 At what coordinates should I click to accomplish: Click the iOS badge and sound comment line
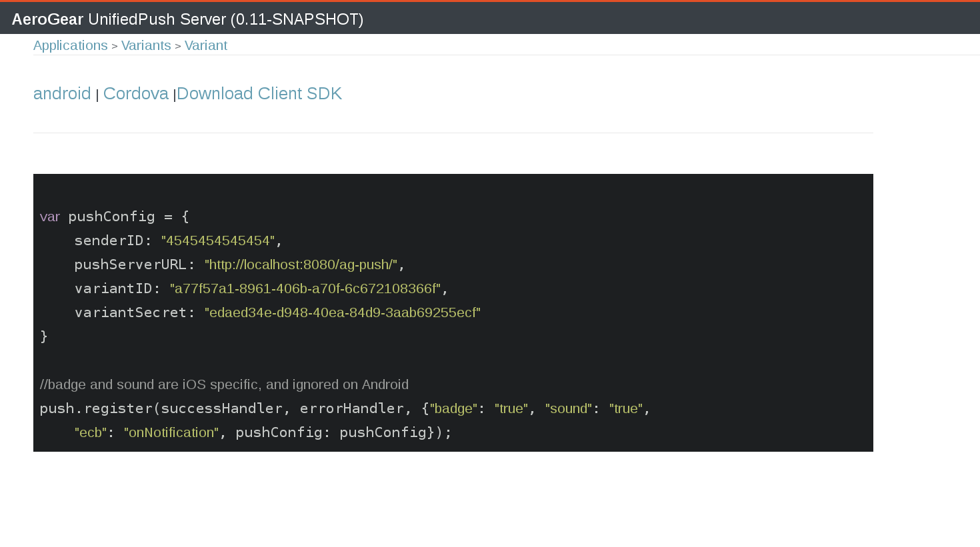(x=224, y=384)
